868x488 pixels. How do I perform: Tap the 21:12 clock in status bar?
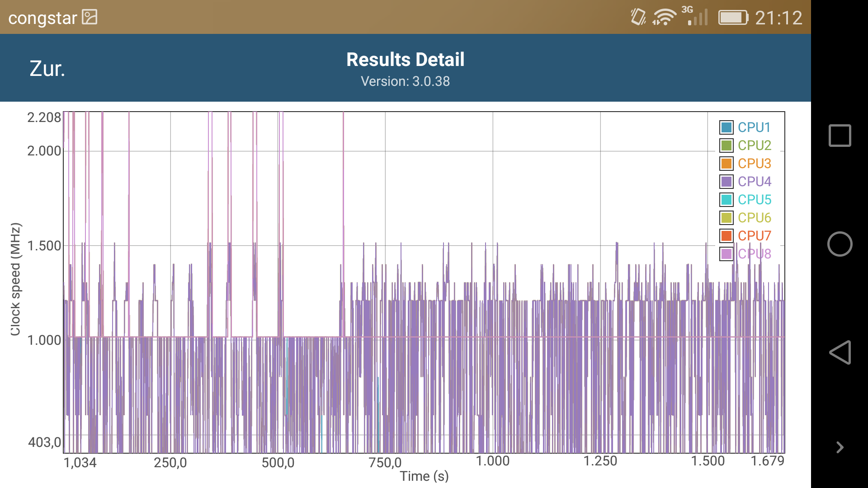[x=778, y=18]
